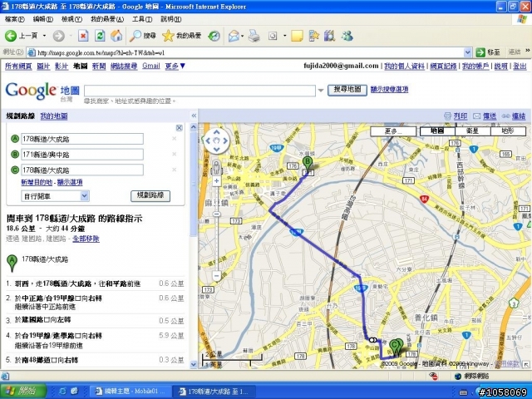The width and height of the screenshot is (532, 399).
Task: Zoom out with map minus button
Action: click(216, 275)
